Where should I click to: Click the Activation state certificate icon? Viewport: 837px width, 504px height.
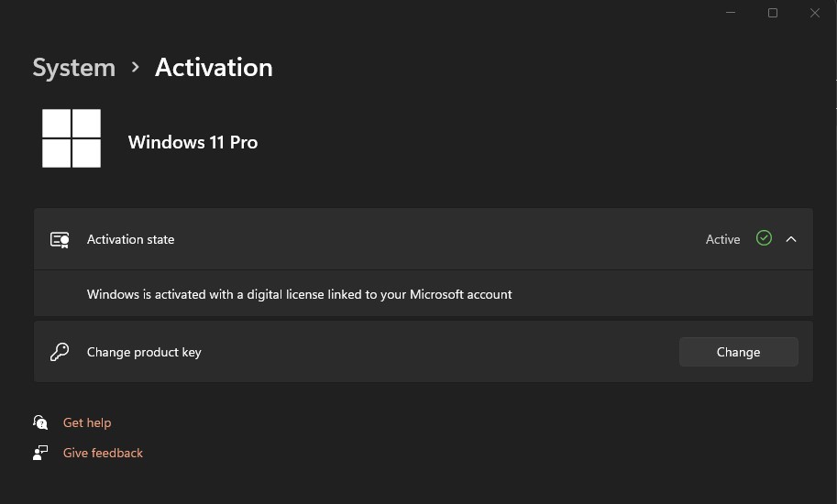coord(60,240)
